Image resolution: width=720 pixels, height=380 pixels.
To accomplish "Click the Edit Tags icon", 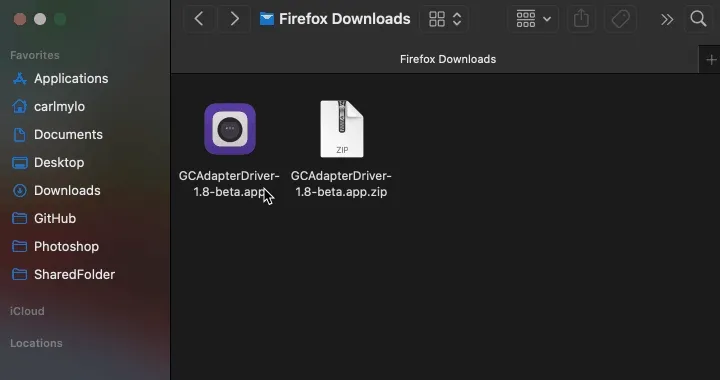I will pyautogui.click(x=620, y=19).
